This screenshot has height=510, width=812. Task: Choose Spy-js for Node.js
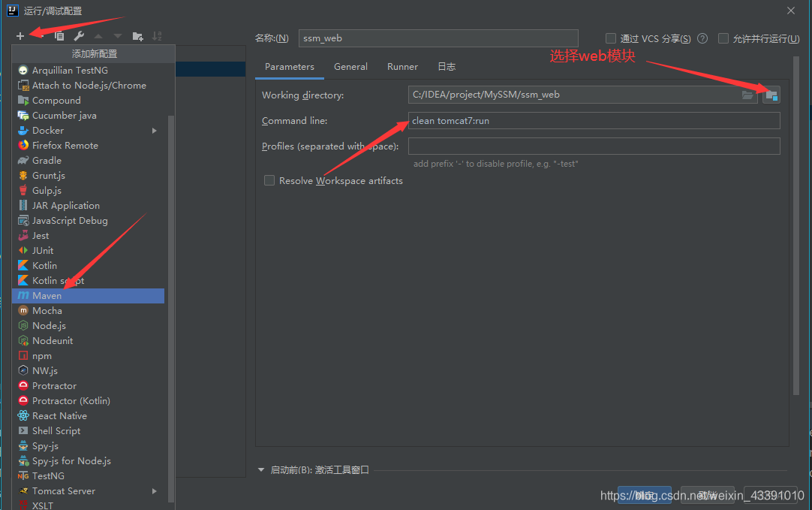88,460
